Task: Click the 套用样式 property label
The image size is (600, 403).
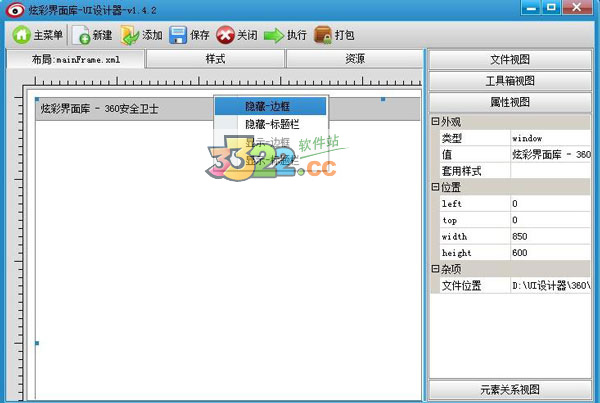Action: 461,171
